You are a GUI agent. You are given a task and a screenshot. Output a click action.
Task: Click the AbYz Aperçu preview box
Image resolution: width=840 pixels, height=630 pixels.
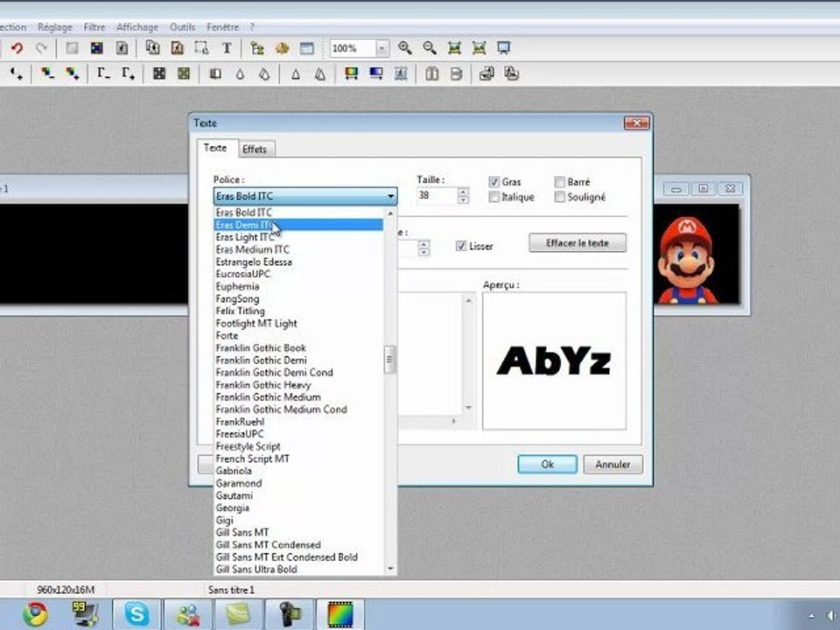555,360
